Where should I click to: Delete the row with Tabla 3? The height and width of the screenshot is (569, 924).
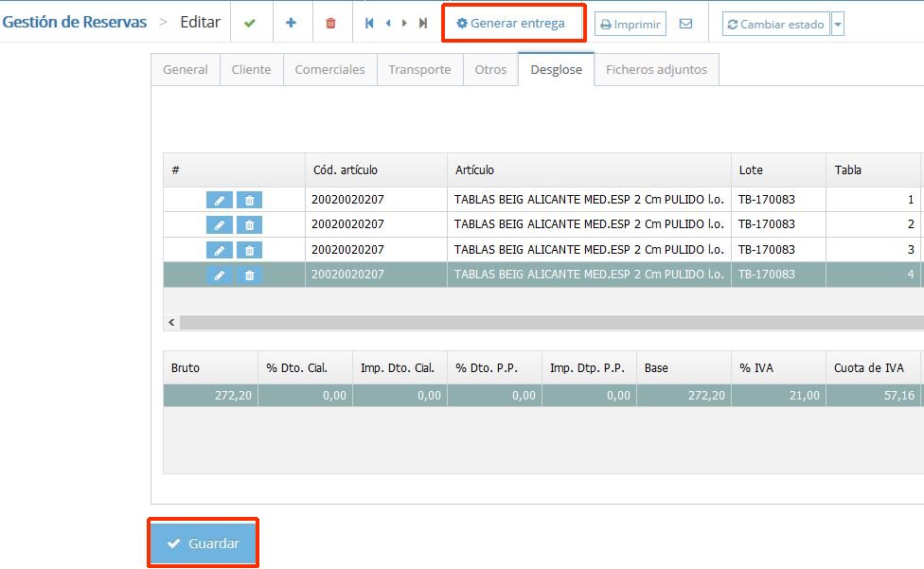249,250
